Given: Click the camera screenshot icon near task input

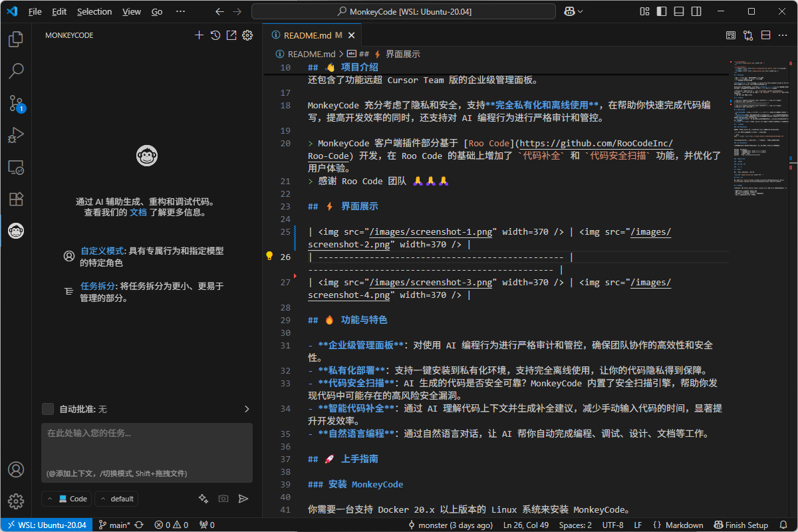Looking at the screenshot, I should tap(223, 498).
